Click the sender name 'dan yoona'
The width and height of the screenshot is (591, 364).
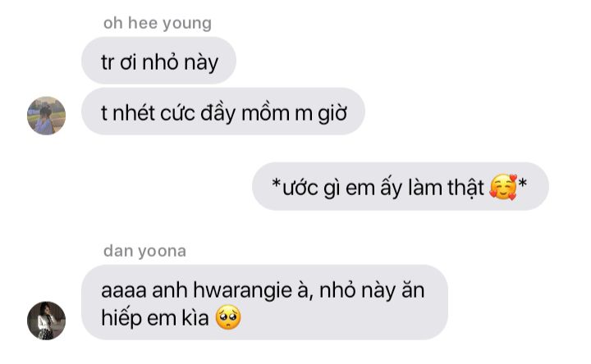(144, 252)
